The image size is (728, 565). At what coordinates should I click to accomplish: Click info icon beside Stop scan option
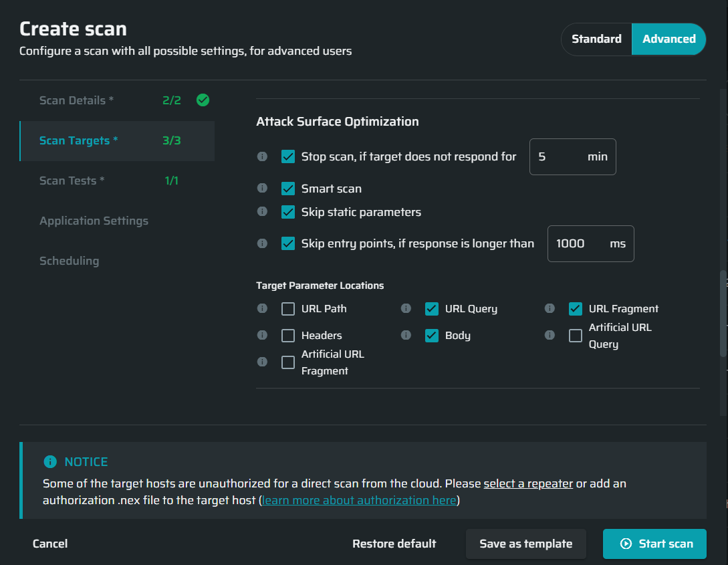(x=262, y=156)
